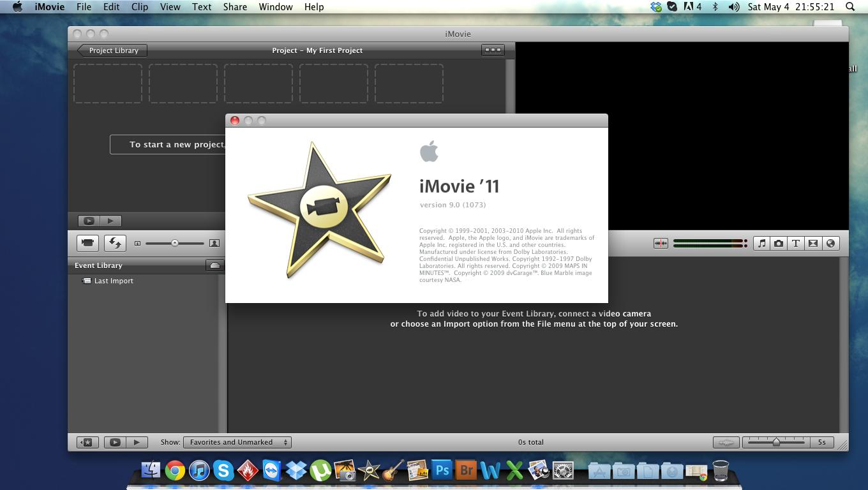This screenshot has width=868, height=490.
Task: Launch Adobe Bridge from the Dock
Action: click(x=466, y=471)
